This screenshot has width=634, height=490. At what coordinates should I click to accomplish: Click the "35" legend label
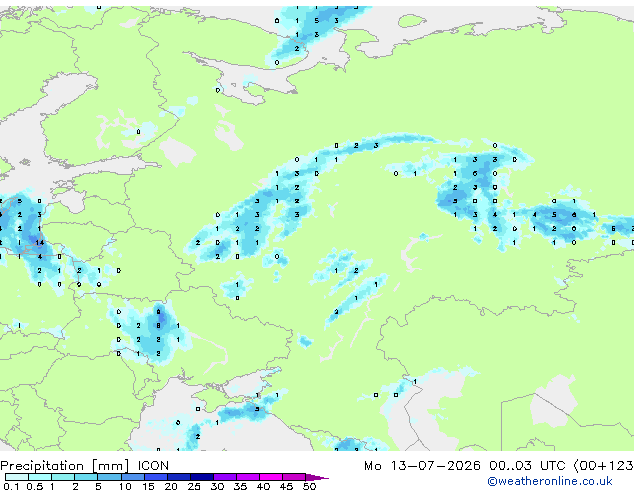[240, 486]
